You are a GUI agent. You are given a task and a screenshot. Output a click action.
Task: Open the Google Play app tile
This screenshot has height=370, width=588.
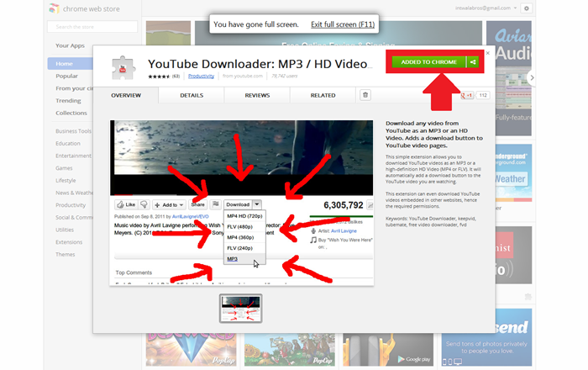pos(388,349)
